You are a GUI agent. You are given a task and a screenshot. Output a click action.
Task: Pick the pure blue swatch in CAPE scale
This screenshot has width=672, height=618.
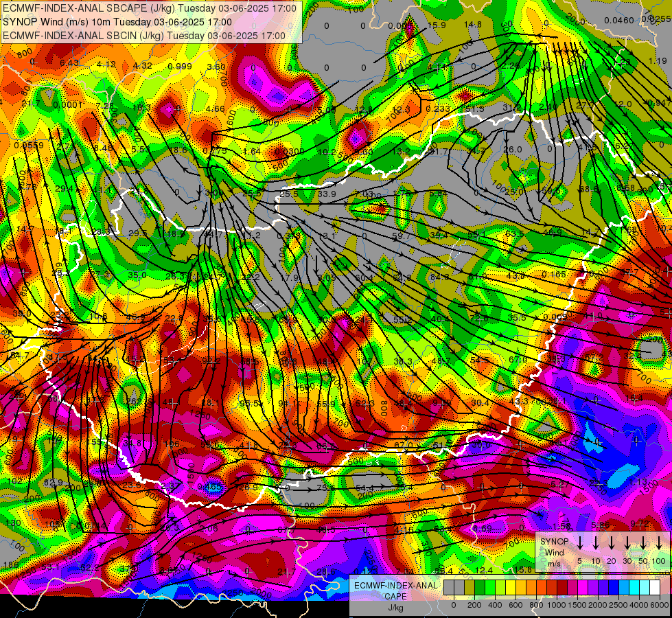[x=614, y=588]
